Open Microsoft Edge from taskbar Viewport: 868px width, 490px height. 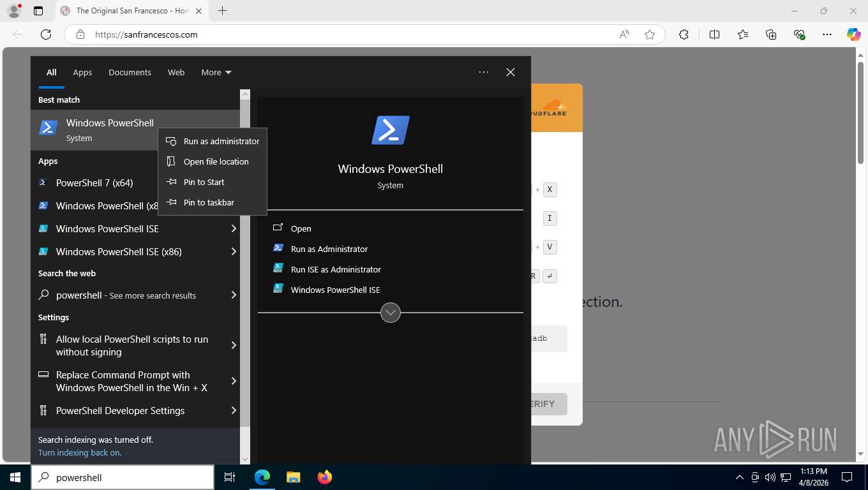(262, 477)
